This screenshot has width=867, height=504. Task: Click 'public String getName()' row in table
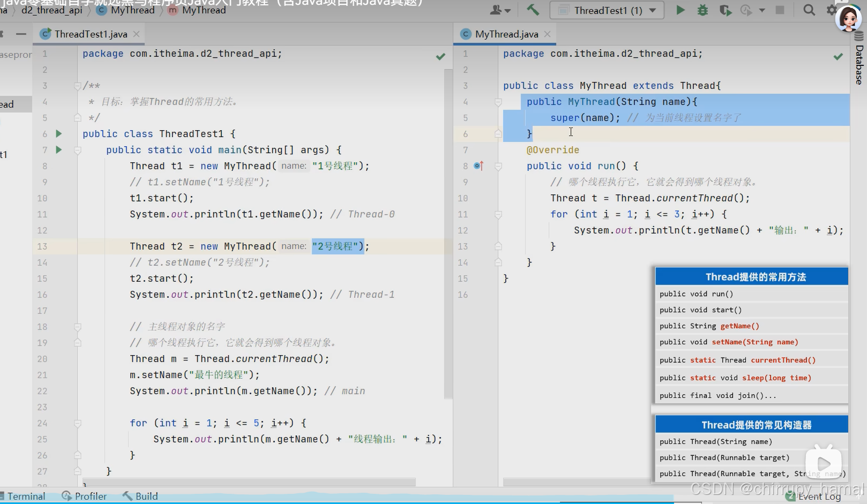752,326
